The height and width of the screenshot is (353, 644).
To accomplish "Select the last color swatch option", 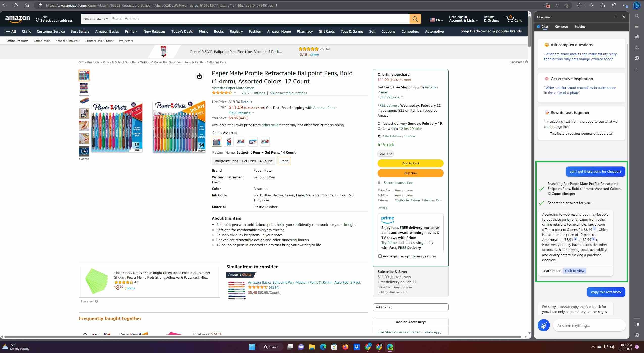I will 265,142.
